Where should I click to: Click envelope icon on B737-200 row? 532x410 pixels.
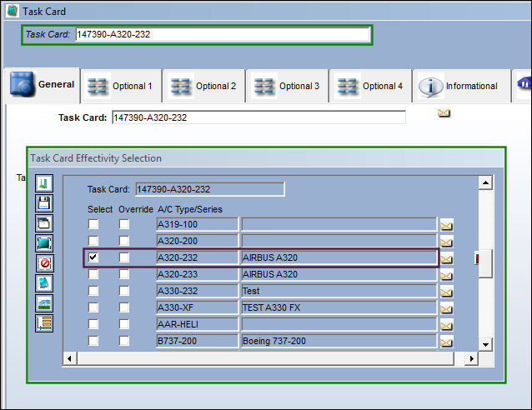pos(446,342)
